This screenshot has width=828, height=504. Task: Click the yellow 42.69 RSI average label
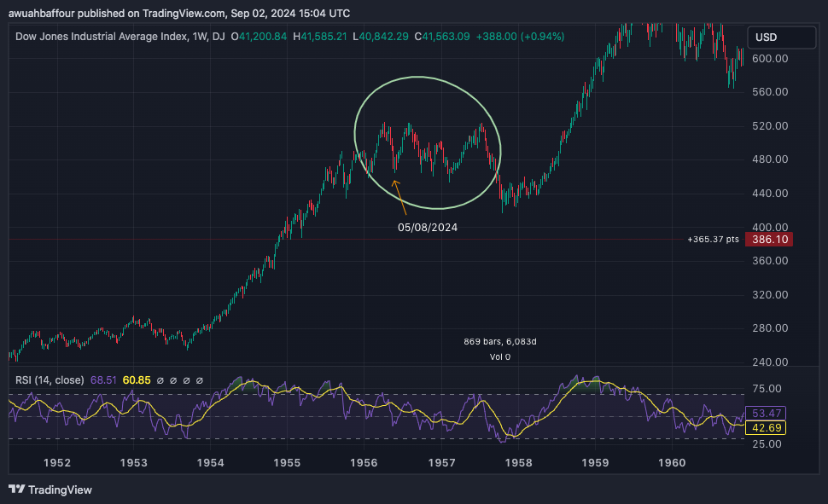766,427
